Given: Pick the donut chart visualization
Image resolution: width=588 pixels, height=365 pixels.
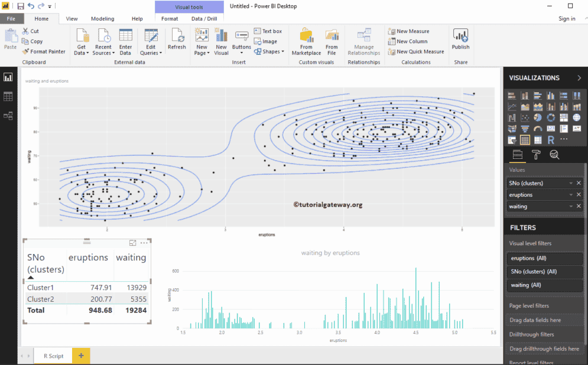Looking at the screenshot, I should click(551, 118).
